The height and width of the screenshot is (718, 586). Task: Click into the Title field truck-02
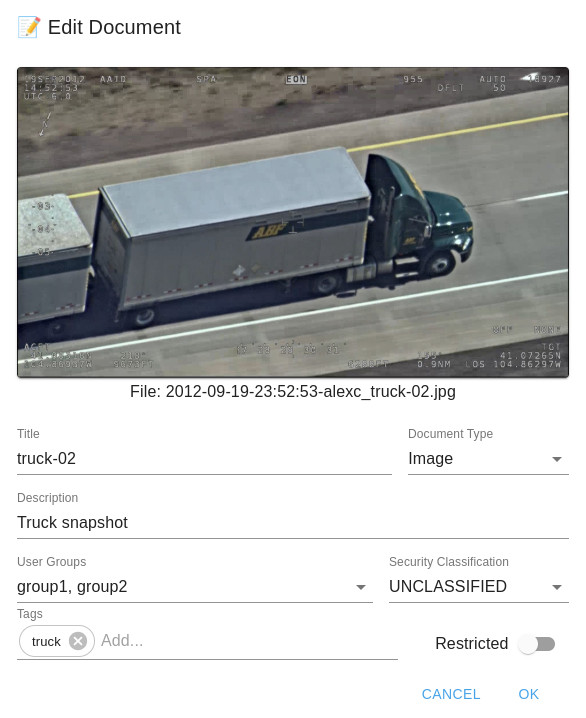tap(204, 459)
